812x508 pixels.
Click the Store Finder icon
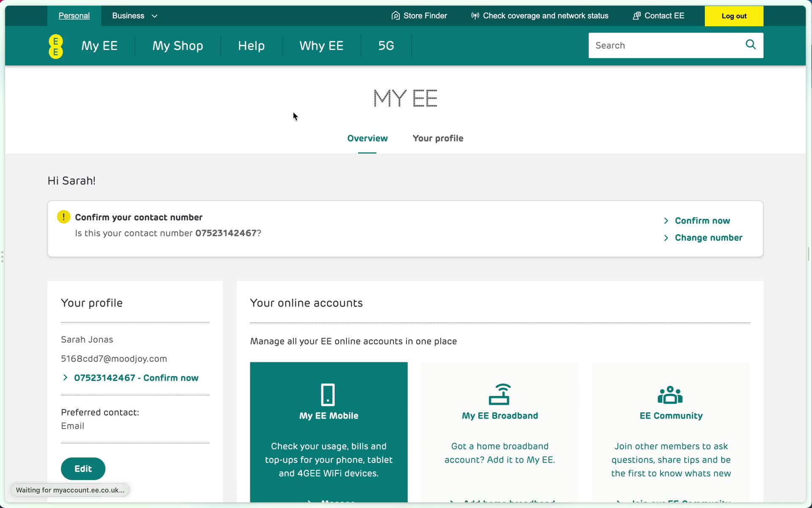[395, 15]
